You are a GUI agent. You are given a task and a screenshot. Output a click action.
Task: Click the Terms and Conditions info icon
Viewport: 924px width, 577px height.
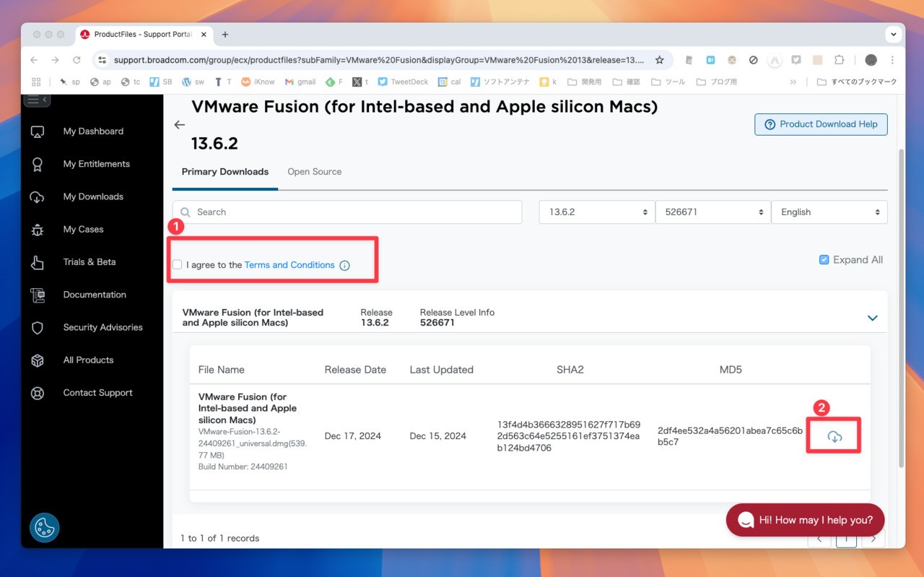344,265
